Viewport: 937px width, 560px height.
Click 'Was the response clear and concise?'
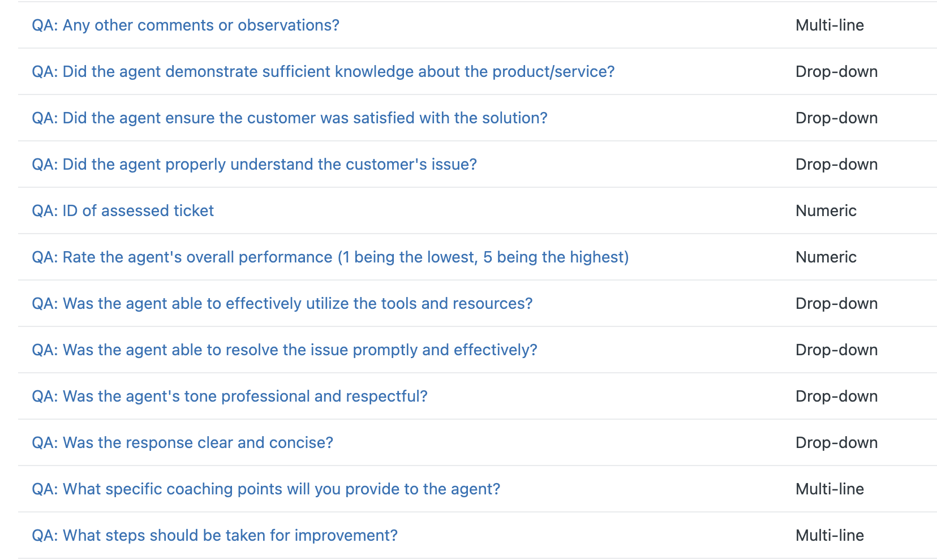(x=182, y=443)
